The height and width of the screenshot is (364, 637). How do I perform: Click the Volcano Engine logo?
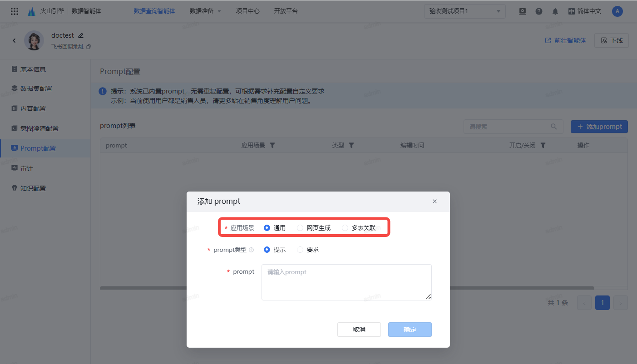tap(31, 11)
